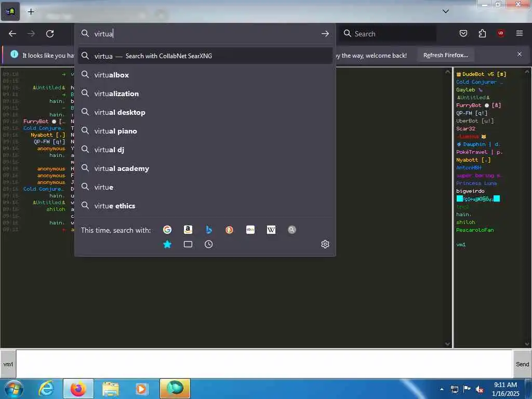Search this time with Google icon
This screenshot has height=399, width=532.
pyautogui.click(x=167, y=230)
